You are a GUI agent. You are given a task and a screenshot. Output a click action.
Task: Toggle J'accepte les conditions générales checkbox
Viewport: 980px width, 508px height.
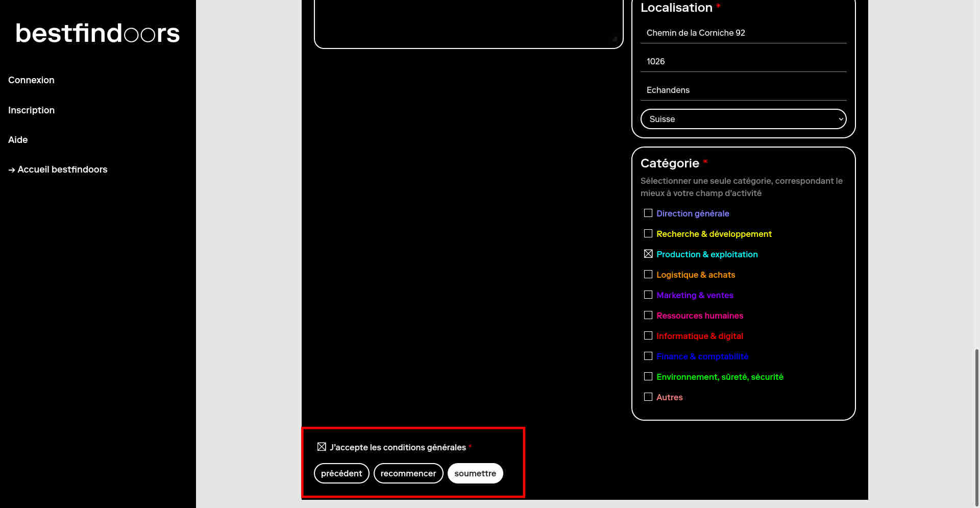322,447
